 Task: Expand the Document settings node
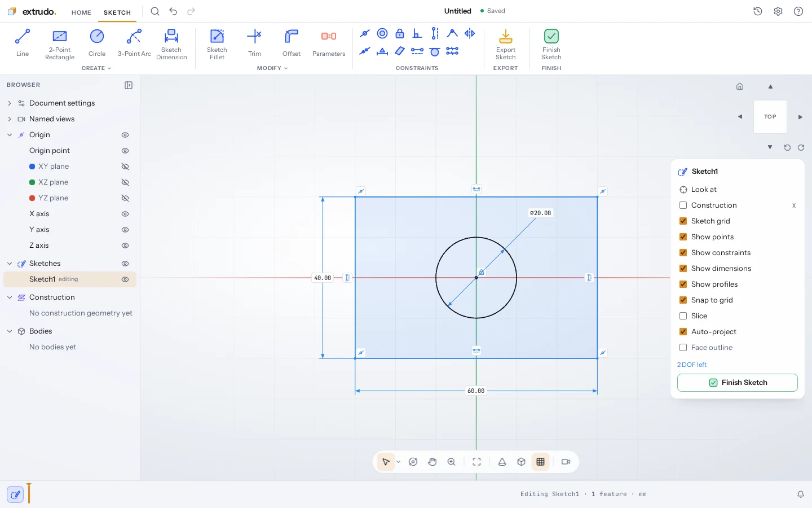[10, 103]
